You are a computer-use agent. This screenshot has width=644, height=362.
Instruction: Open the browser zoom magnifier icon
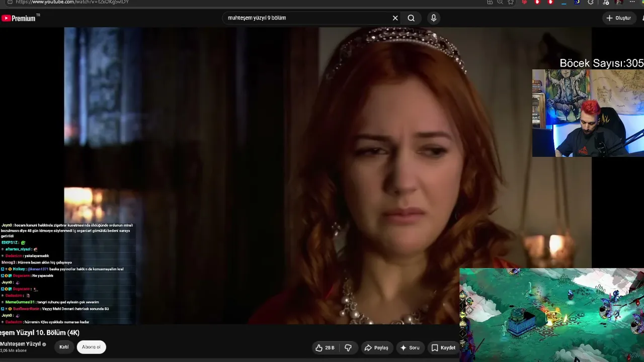click(500, 2)
